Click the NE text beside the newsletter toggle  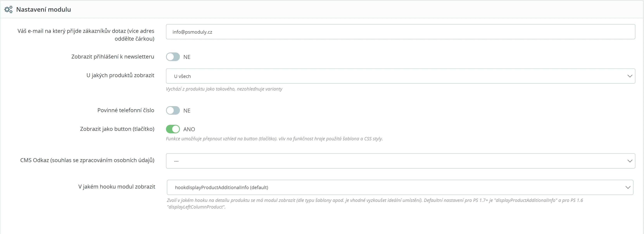[187, 57]
